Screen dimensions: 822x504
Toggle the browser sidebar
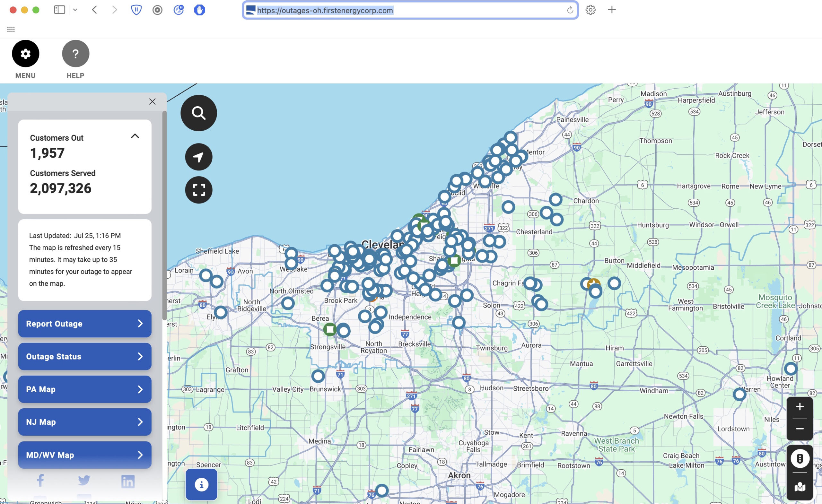(59, 10)
